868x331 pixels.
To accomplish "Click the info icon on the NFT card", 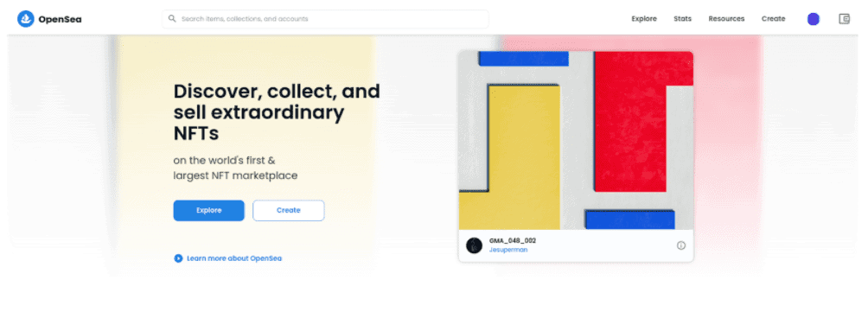I will [x=681, y=245].
